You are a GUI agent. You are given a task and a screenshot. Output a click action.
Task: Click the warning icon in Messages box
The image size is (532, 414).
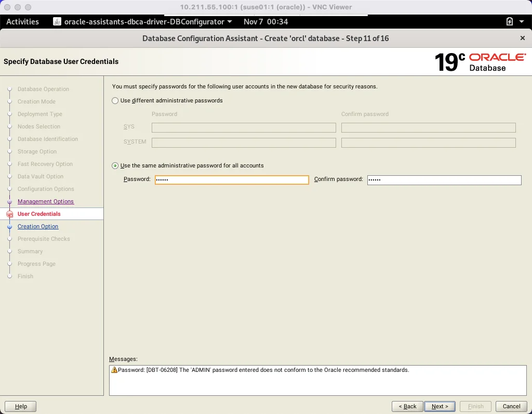114,370
